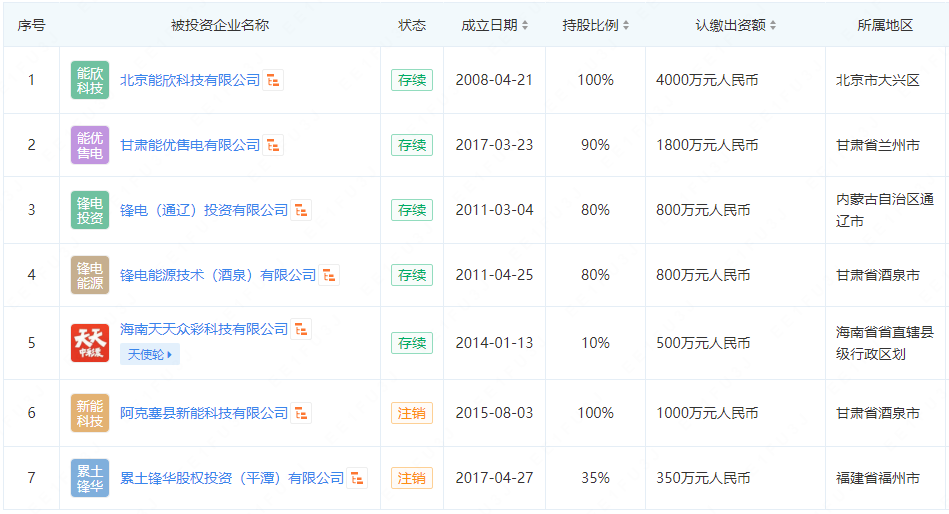Select the 10% shareholding cell

coord(595,343)
